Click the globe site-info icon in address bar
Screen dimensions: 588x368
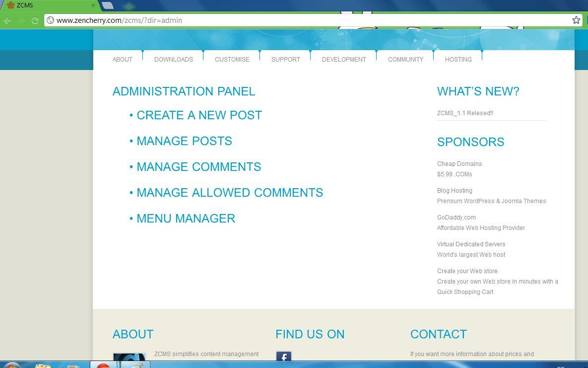pyautogui.click(x=50, y=20)
